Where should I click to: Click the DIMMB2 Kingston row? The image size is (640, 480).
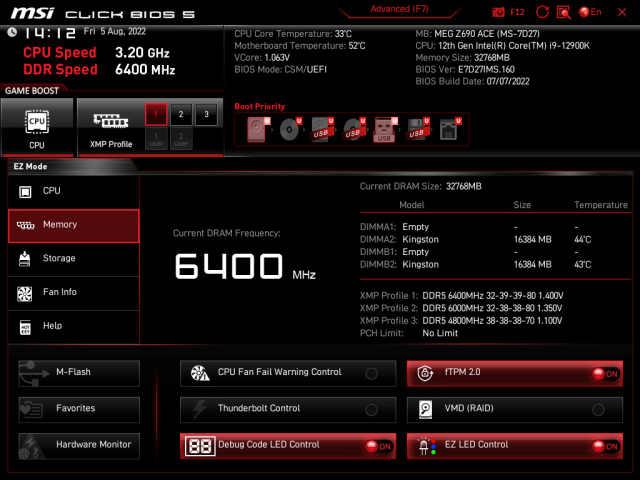tap(476, 264)
